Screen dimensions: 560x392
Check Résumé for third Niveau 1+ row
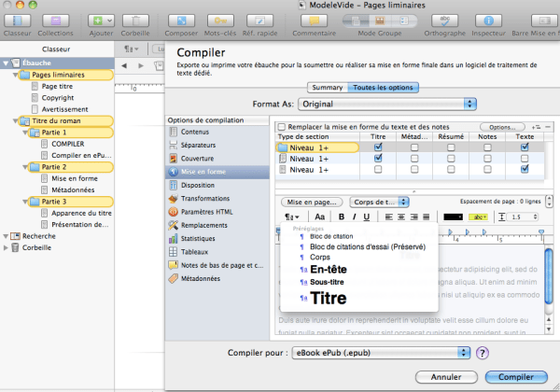click(x=451, y=169)
